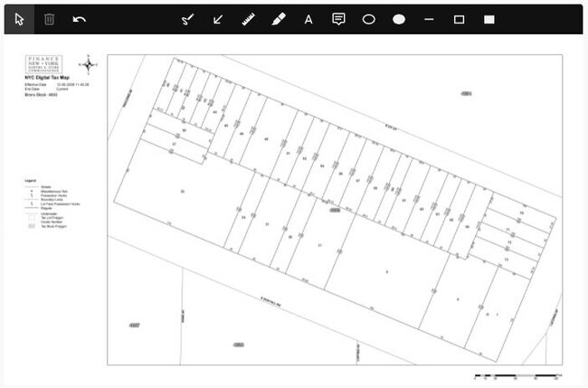Add a comment note annotation

click(338, 19)
